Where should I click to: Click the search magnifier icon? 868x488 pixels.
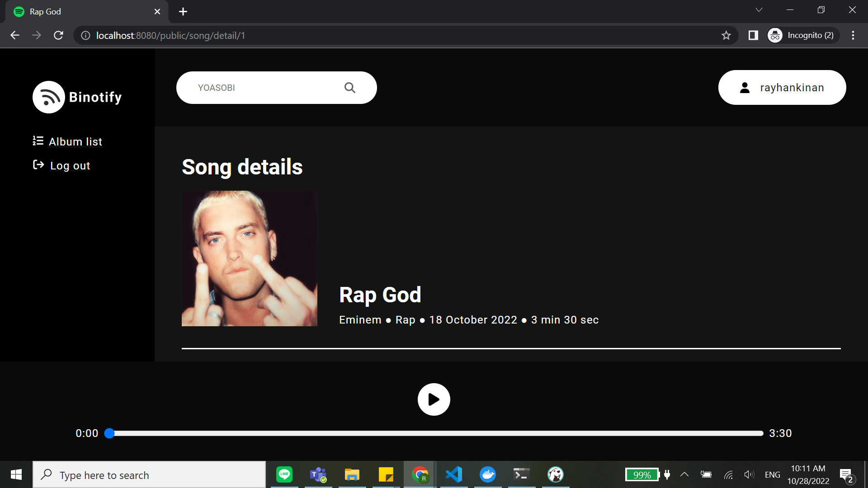point(349,88)
